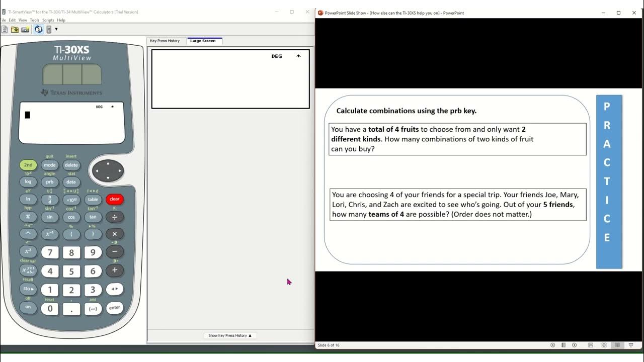Click the circular reset/history toolbar icon
Viewport: 644px width, 362px height.
[x=39, y=30]
